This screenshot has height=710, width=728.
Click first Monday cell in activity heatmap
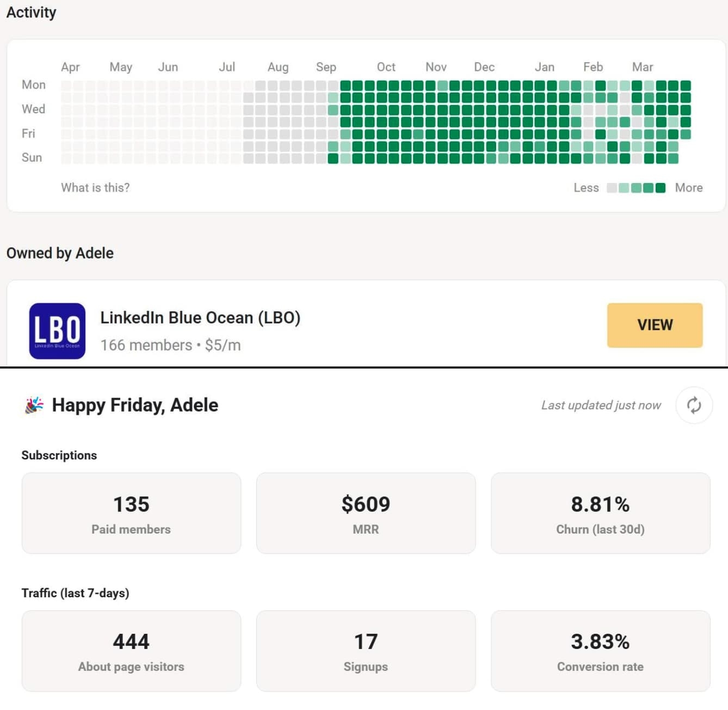tap(66, 85)
